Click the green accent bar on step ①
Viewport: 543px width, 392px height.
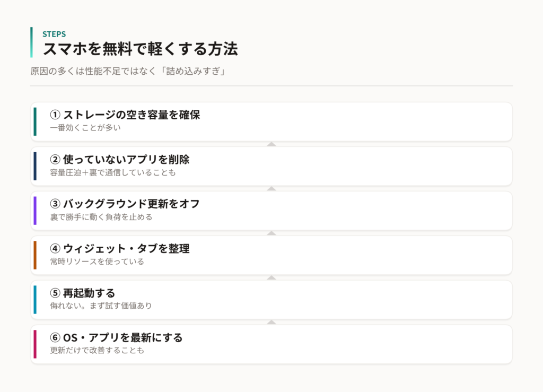pyautogui.click(x=35, y=121)
